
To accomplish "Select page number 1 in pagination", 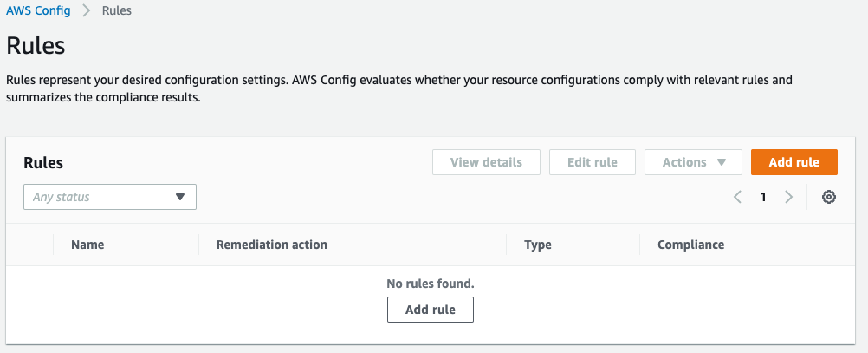I will click(x=763, y=197).
